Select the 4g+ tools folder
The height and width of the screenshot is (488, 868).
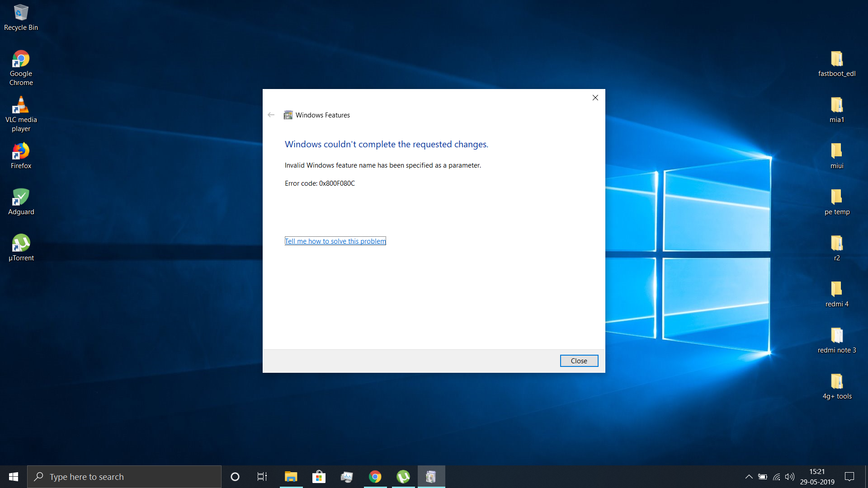[836, 386]
